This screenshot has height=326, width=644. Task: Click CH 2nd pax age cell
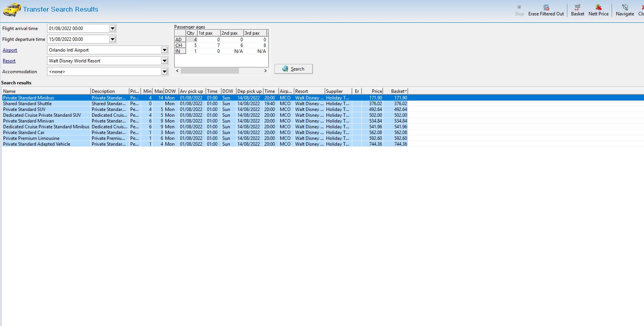click(232, 45)
